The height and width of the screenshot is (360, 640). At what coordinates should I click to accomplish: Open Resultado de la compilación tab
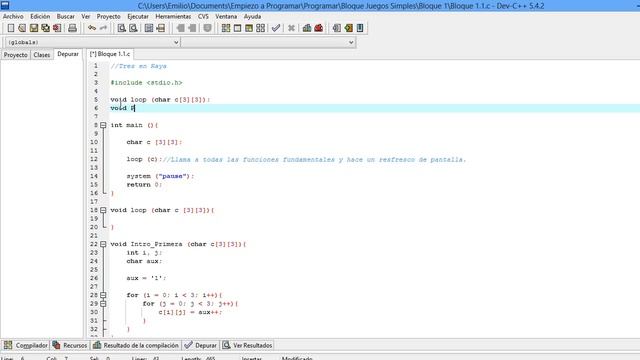pos(136,345)
